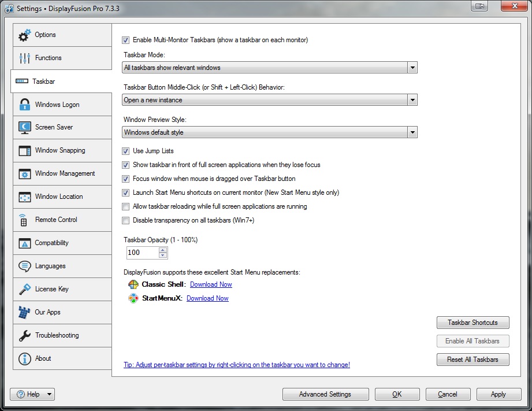Click the Remote Control icon
The image size is (532, 411).
tap(24, 220)
